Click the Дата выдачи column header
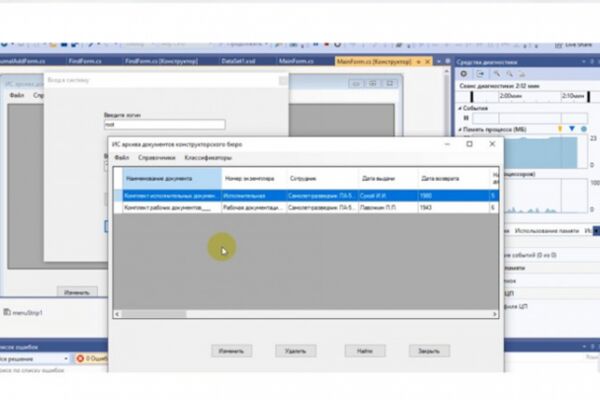This screenshot has width=600, height=400. coord(388,178)
